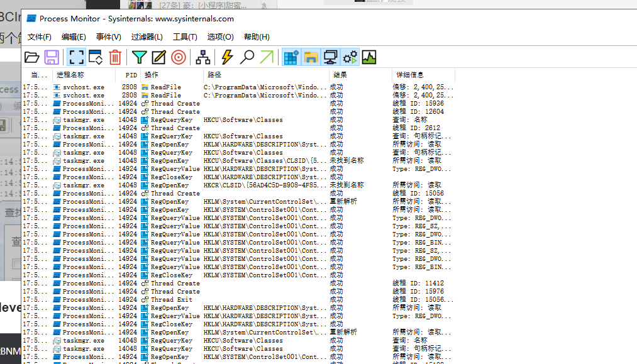
Task: Click the time-of-day column header 当...
Action: [x=37, y=75]
